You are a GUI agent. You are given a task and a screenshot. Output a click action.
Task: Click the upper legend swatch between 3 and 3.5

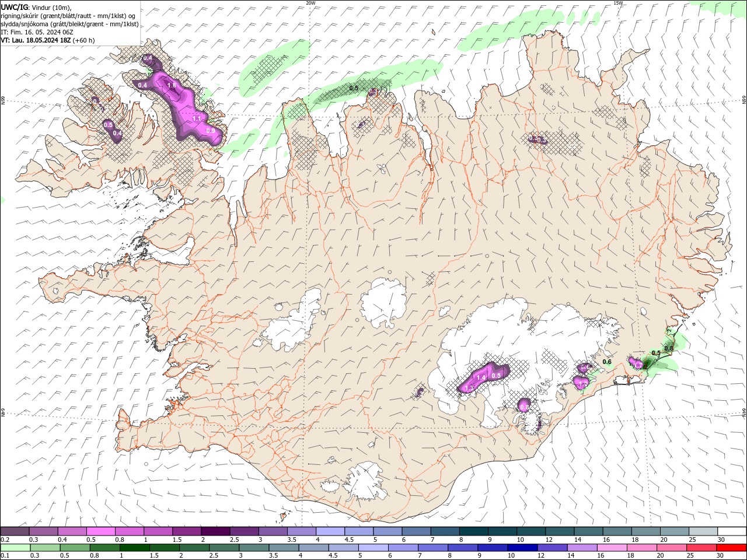(273, 531)
